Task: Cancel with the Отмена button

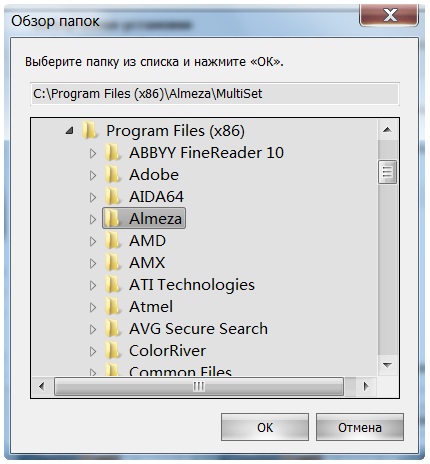Action: pos(360,427)
